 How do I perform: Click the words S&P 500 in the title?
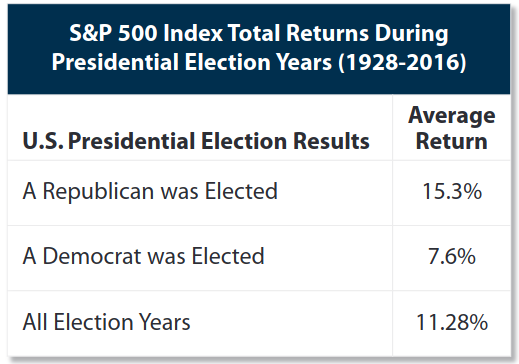113,33
